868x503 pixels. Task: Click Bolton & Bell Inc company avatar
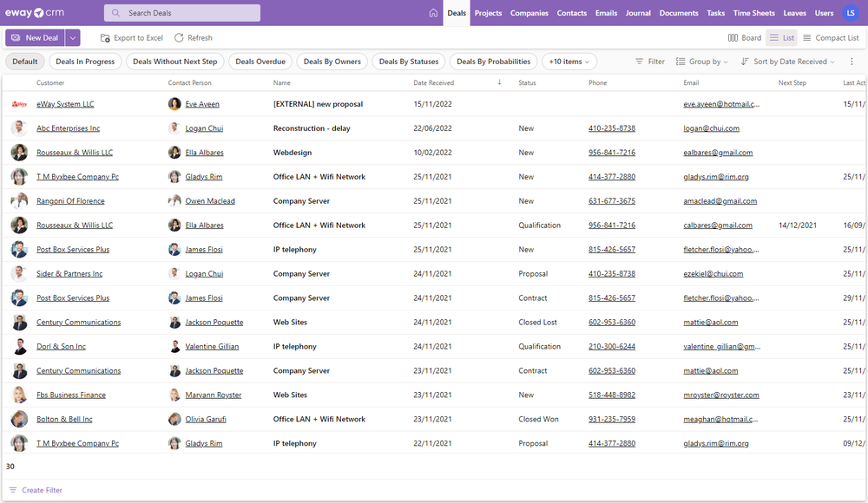pyautogui.click(x=19, y=419)
